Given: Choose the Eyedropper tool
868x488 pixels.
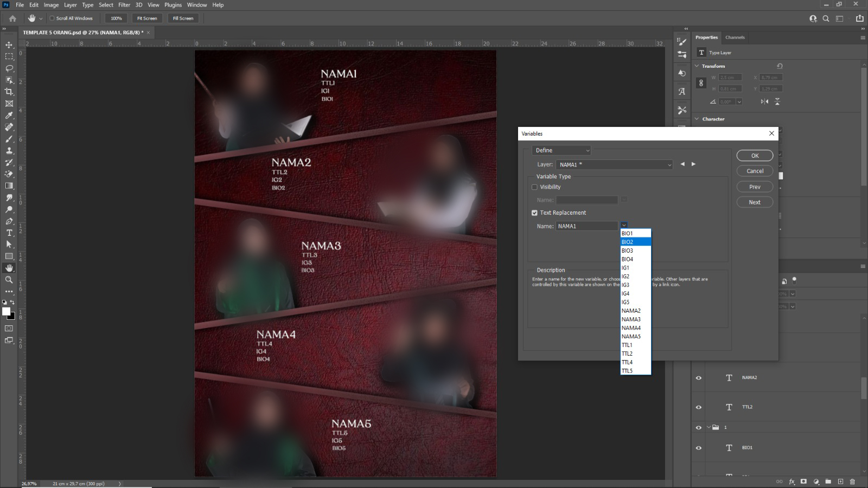Looking at the screenshot, I should click(8, 115).
